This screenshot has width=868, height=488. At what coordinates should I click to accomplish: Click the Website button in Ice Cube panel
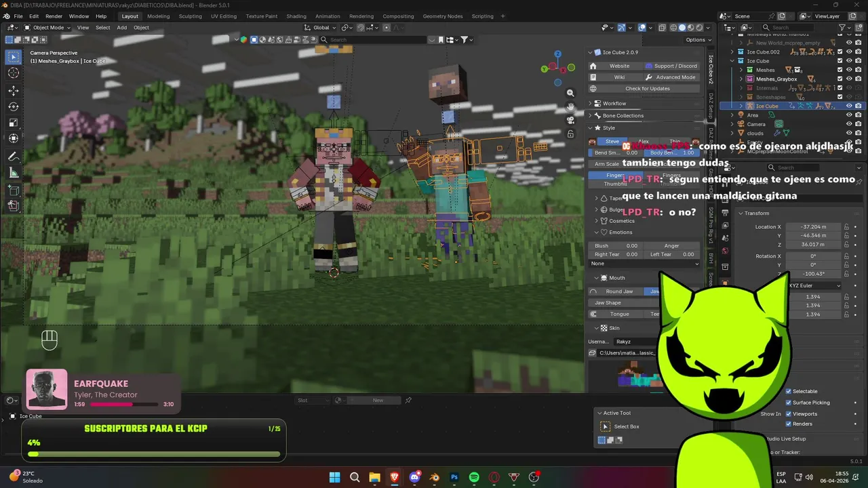(x=619, y=66)
